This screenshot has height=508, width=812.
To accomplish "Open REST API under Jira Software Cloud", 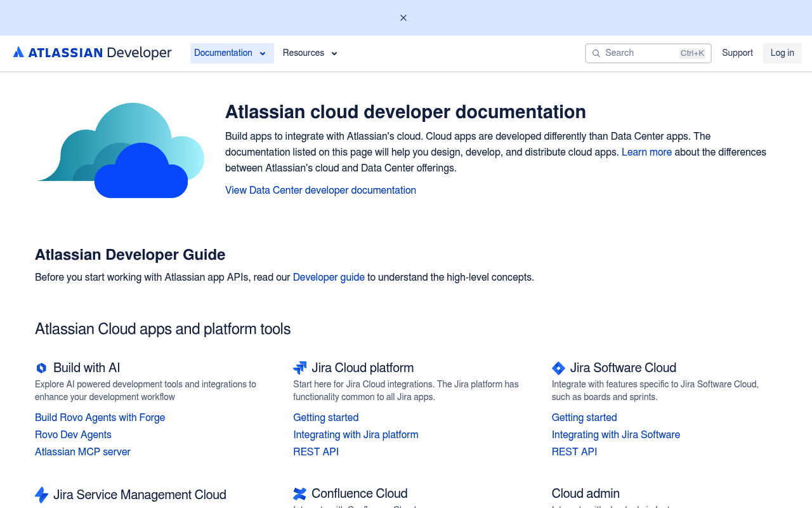I will [x=574, y=452].
